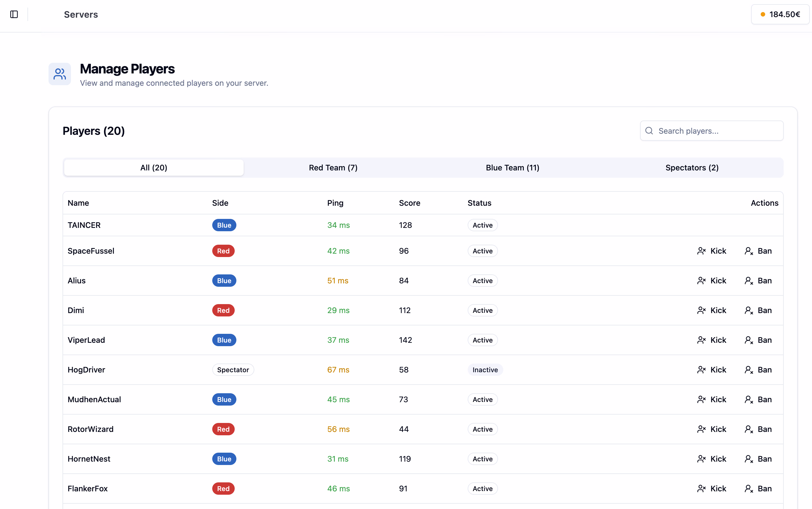Ban player Alius

(x=758, y=281)
